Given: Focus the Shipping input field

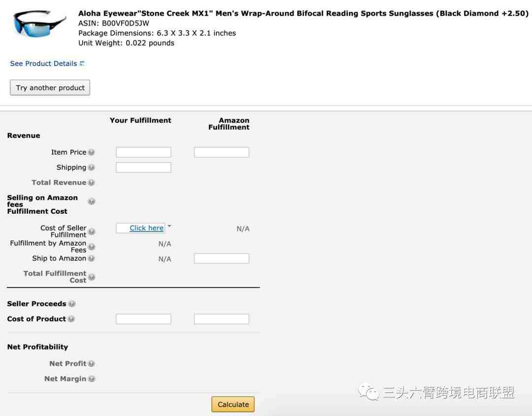Looking at the screenshot, I should 143,167.
